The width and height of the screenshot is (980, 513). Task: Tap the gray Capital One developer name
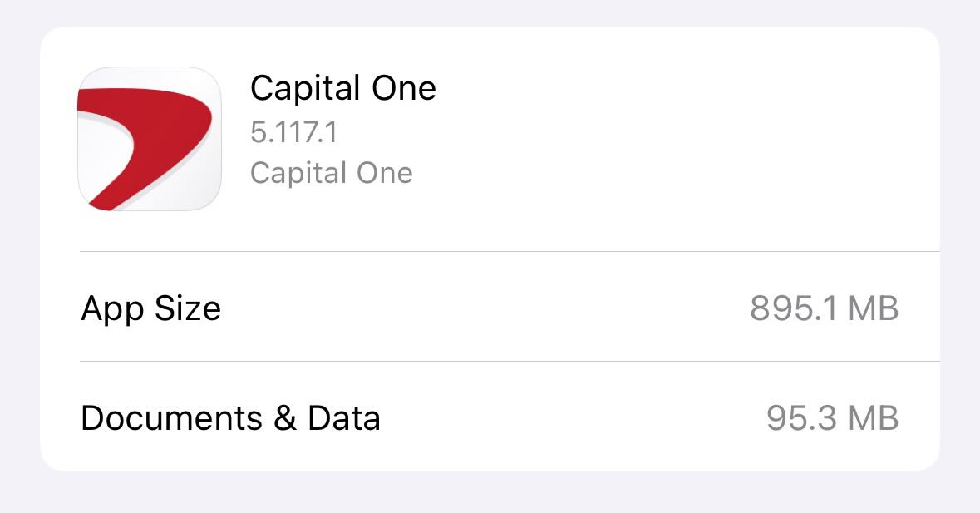[x=331, y=173]
